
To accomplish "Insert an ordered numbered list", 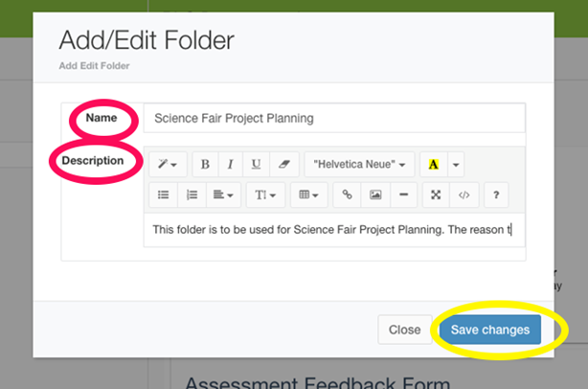I will pos(192,194).
